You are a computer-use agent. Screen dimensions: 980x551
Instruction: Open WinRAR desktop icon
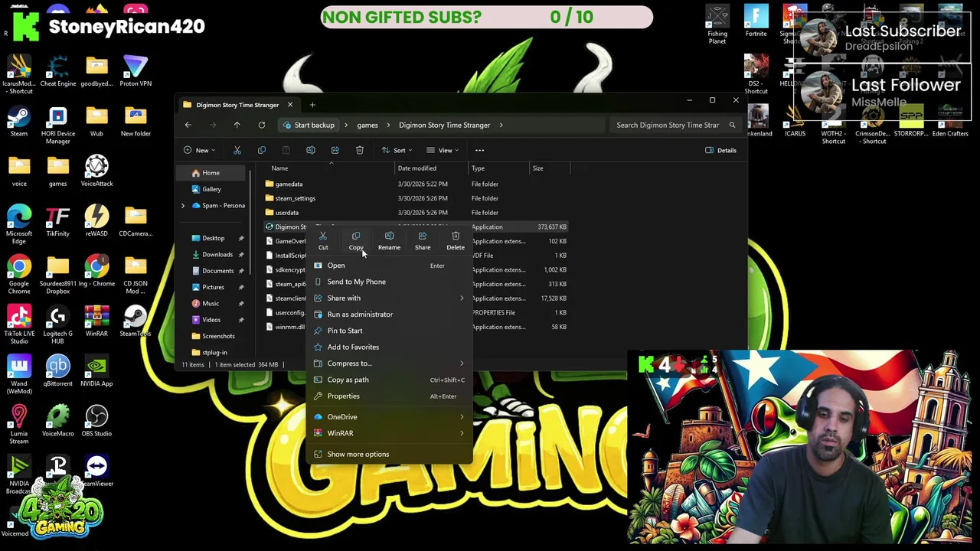coord(96,321)
